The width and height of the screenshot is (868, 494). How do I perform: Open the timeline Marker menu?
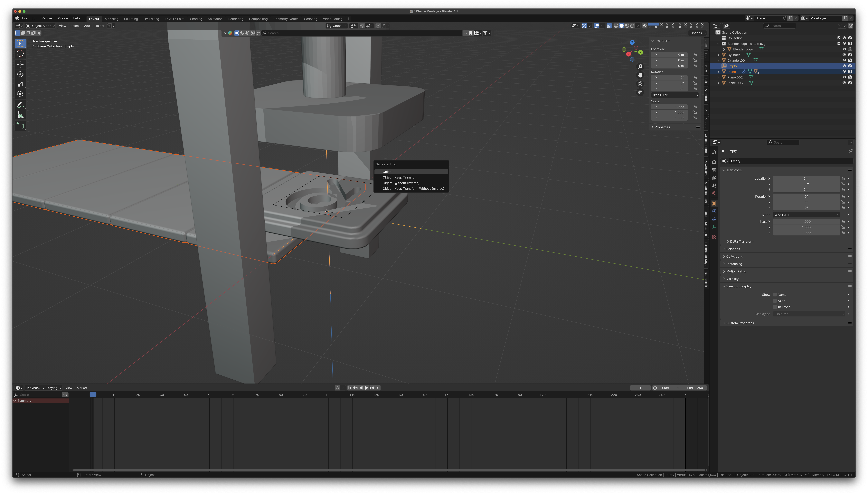82,388
